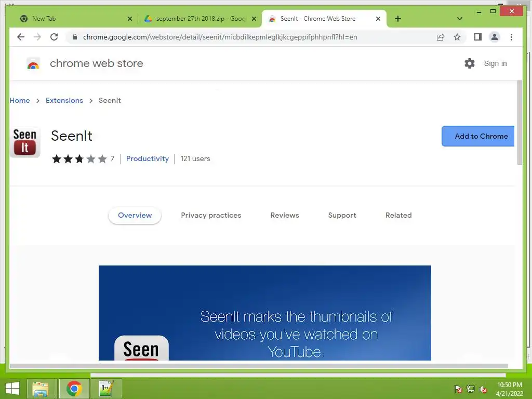The width and height of the screenshot is (532, 399).
Task: Click the Add to Chrome button
Action: coord(478,136)
